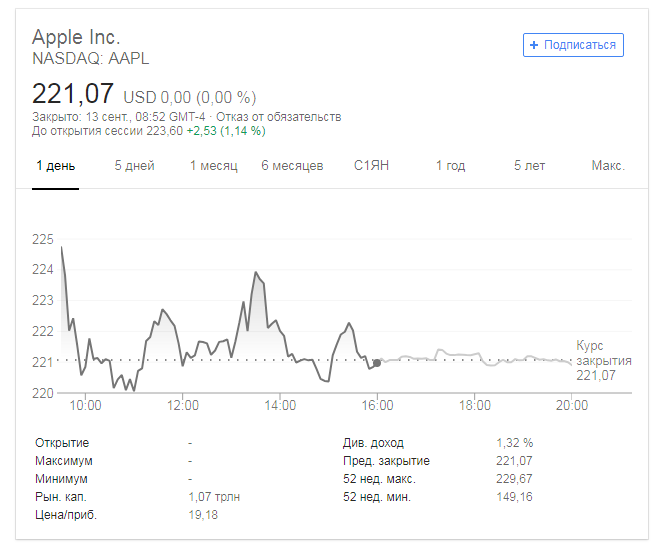The image size is (665, 555).
Task: Click the closing dot marker at 16:00
Action: pos(376,363)
